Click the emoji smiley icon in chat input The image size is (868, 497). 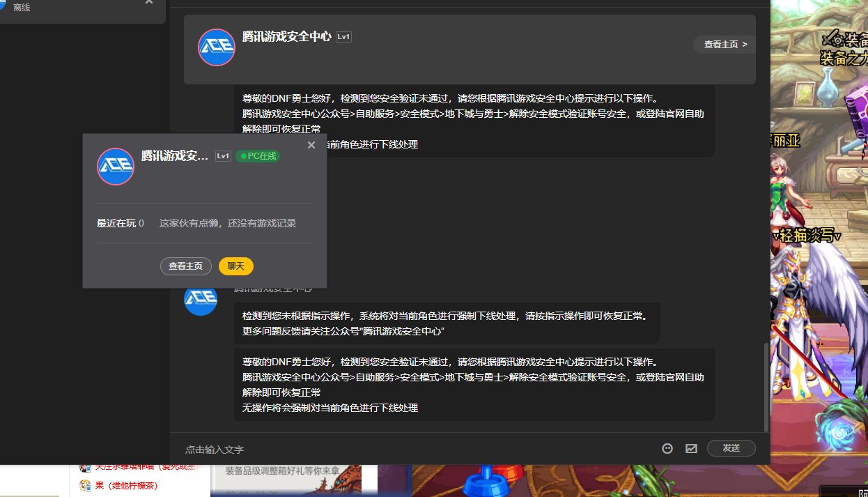[667, 449]
